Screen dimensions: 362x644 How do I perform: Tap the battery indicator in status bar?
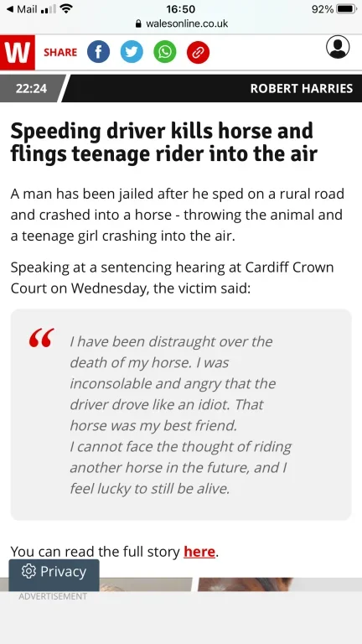pyautogui.click(x=347, y=9)
